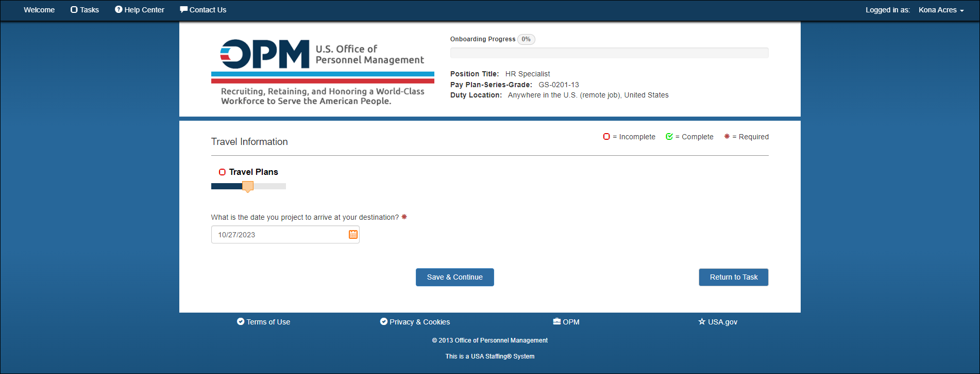Open the calendar date picker icon
The image size is (980, 374).
click(x=353, y=235)
